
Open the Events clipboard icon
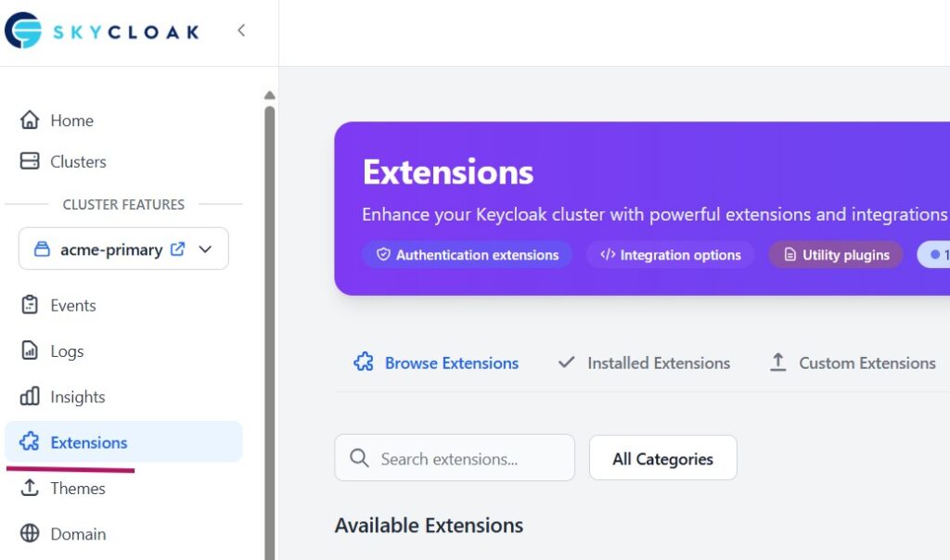pyautogui.click(x=30, y=305)
